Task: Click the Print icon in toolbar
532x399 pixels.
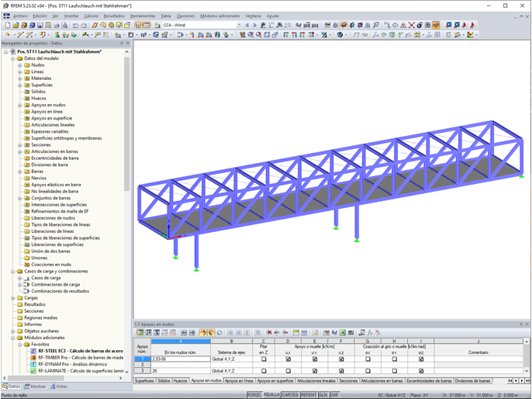Action: point(57,25)
